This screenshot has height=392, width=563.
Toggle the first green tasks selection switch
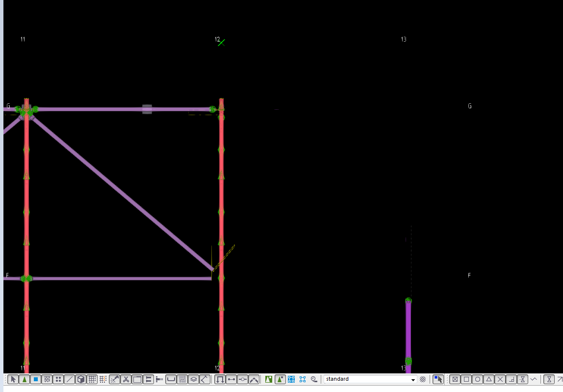coord(269,379)
